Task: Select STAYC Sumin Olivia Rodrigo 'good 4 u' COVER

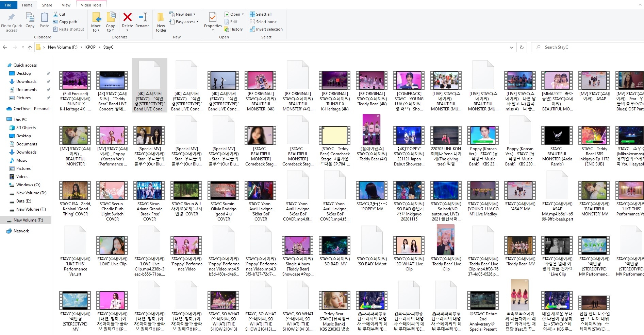Action: pos(224,201)
